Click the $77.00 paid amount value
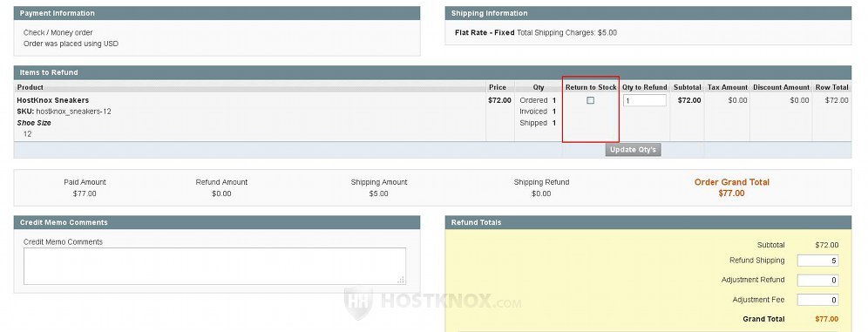The width and height of the screenshot is (868, 332). 85,193
